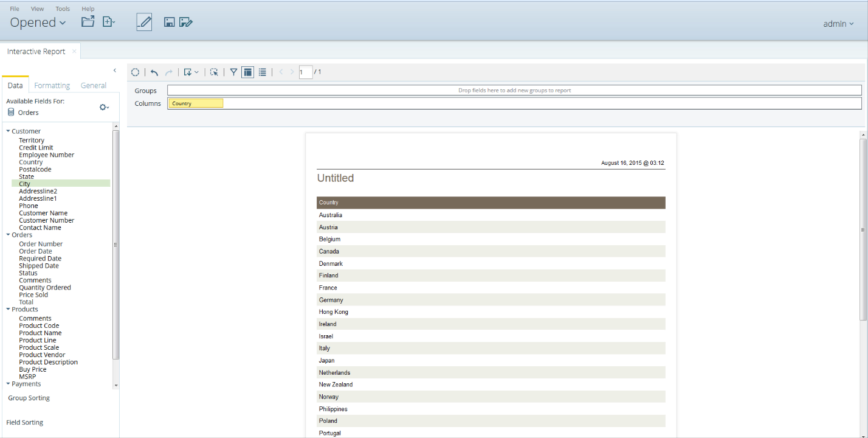Collapse the Payments field group
The width and height of the screenshot is (868, 438).
pyautogui.click(x=9, y=384)
